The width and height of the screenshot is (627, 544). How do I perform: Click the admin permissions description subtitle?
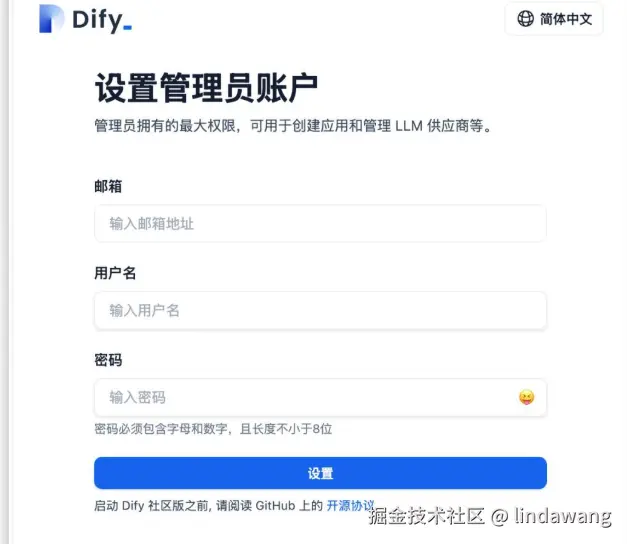click(x=293, y=126)
